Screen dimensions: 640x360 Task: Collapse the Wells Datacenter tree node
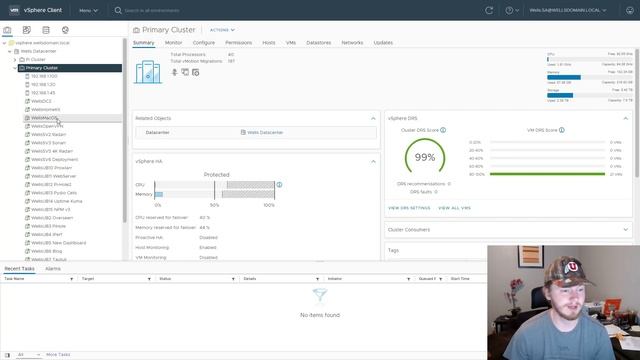pos(10,51)
